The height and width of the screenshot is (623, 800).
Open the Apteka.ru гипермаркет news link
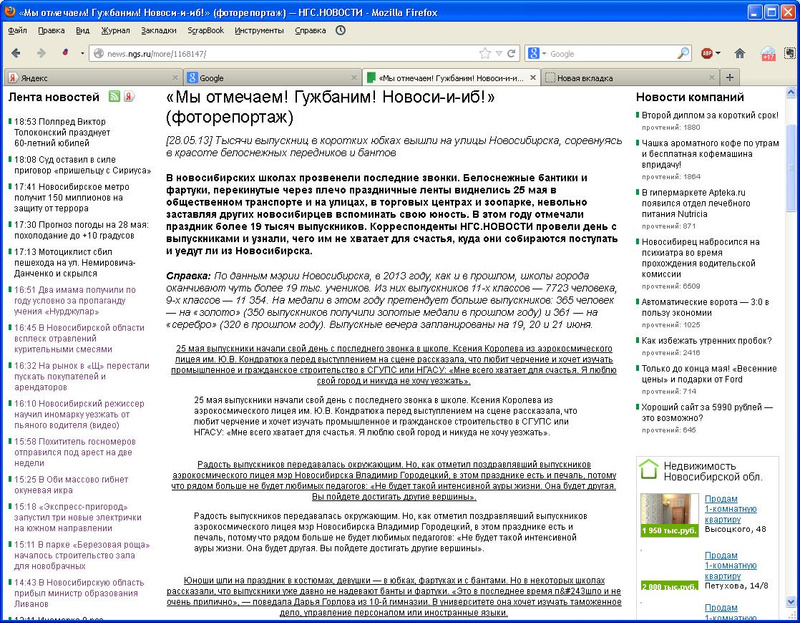(x=696, y=203)
